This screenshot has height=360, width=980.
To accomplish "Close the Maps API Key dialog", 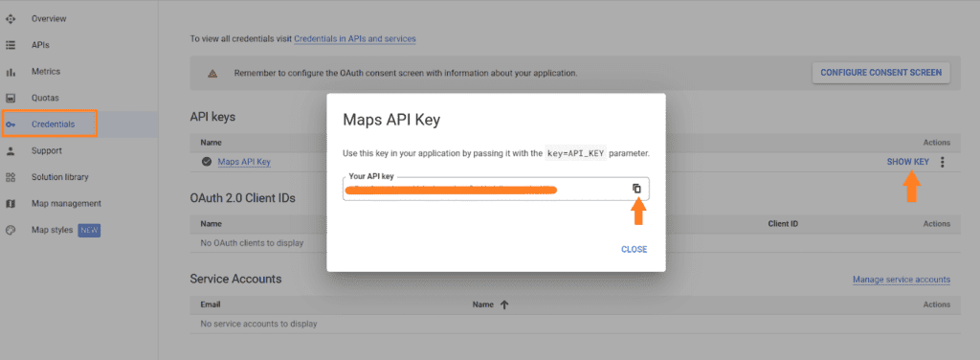I will (x=634, y=249).
